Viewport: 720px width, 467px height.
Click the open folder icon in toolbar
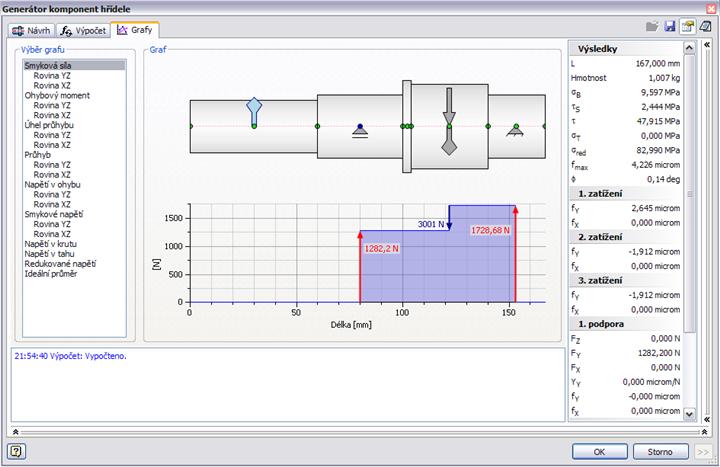[x=654, y=27]
